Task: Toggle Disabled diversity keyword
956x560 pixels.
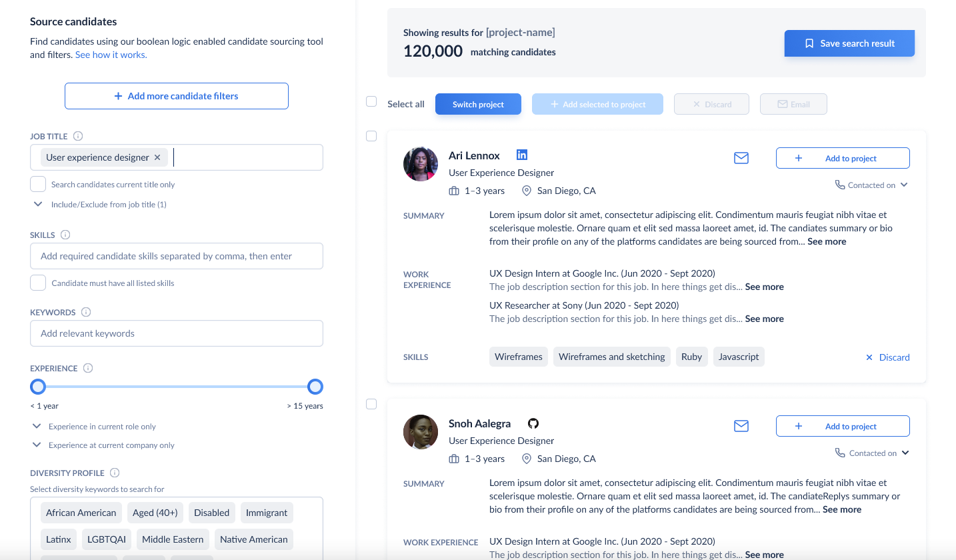Action: click(x=212, y=513)
